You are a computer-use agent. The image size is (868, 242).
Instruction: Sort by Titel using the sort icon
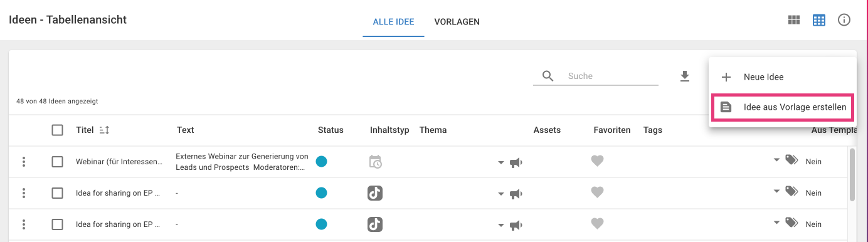[105, 130]
